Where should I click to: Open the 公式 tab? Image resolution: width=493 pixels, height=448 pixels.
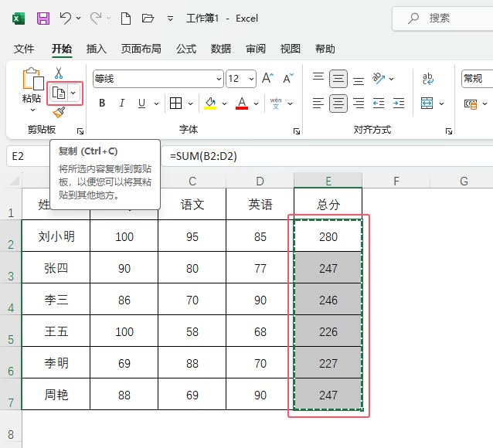(x=186, y=49)
